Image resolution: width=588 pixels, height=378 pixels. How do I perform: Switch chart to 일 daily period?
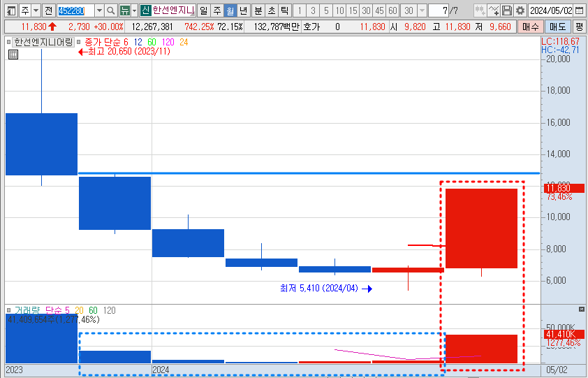pos(203,10)
